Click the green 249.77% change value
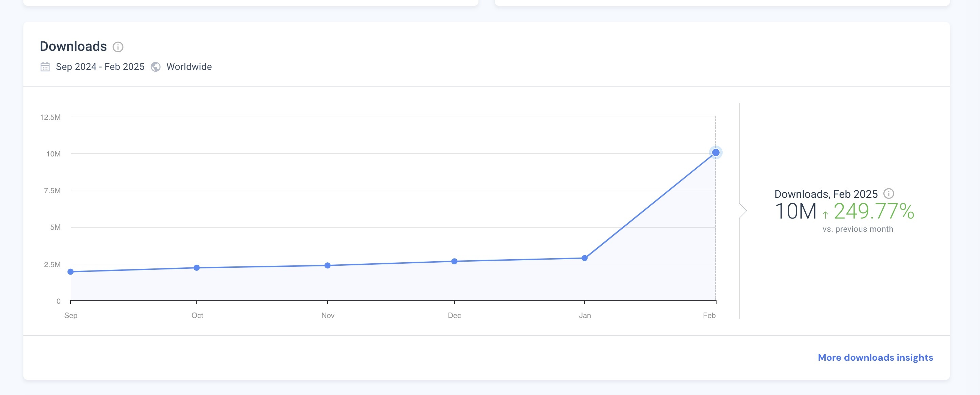The width and height of the screenshot is (980, 395). click(x=874, y=211)
